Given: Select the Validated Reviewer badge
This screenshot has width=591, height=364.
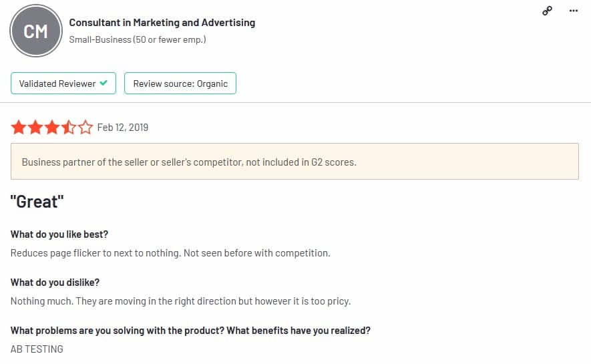Looking at the screenshot, I should coord(63,83).
